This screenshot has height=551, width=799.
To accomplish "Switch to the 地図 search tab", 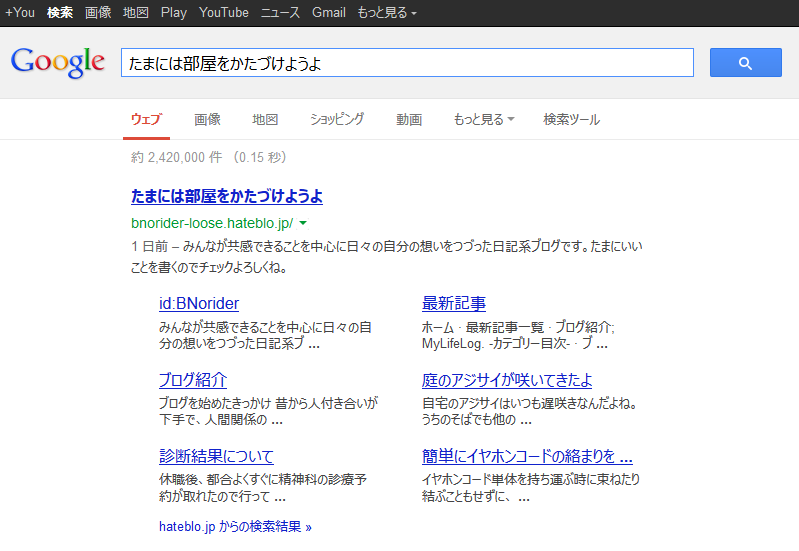I will 265,119.
